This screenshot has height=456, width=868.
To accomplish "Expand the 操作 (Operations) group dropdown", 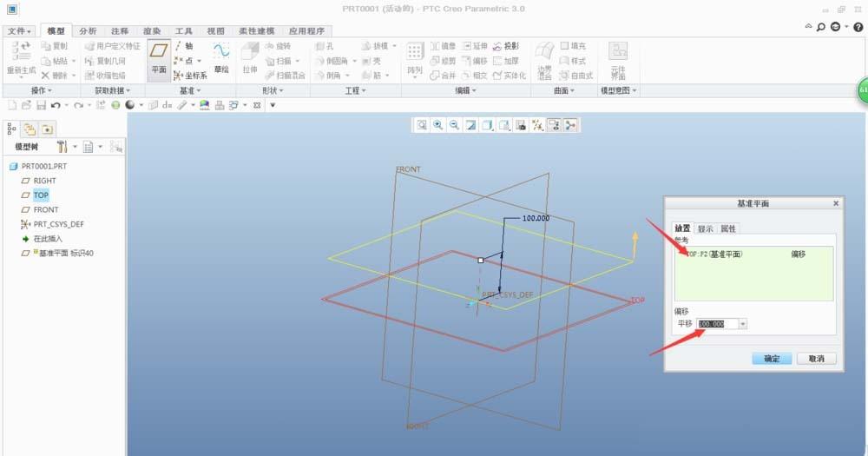I will [42, 90].
